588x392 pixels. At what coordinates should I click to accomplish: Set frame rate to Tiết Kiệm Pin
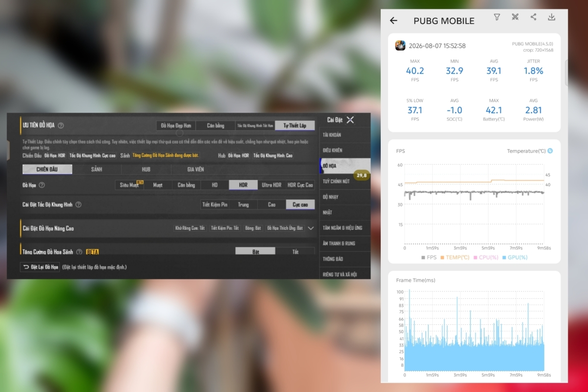(x=215, y=204)
